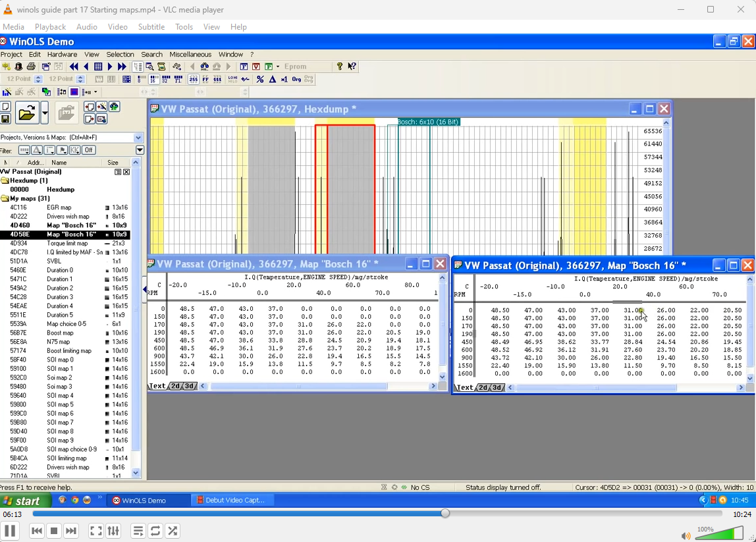The height and width of the screenshot is (542, 756).
Task: Toggle 16-bit display mode
Action: [x=154, y=79]
